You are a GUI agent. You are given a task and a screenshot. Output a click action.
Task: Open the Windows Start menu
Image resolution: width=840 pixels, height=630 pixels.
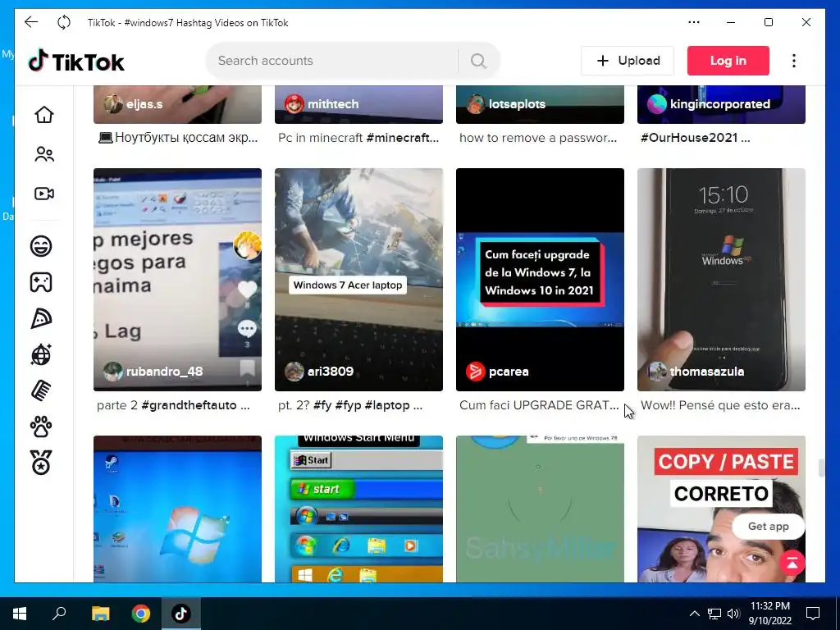pyautogui.click(x=20, y=614)
